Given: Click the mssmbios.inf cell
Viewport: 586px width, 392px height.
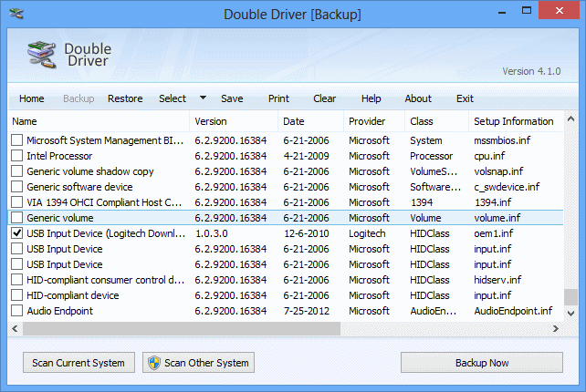Looking at the screenshot, I should (502, 140).
